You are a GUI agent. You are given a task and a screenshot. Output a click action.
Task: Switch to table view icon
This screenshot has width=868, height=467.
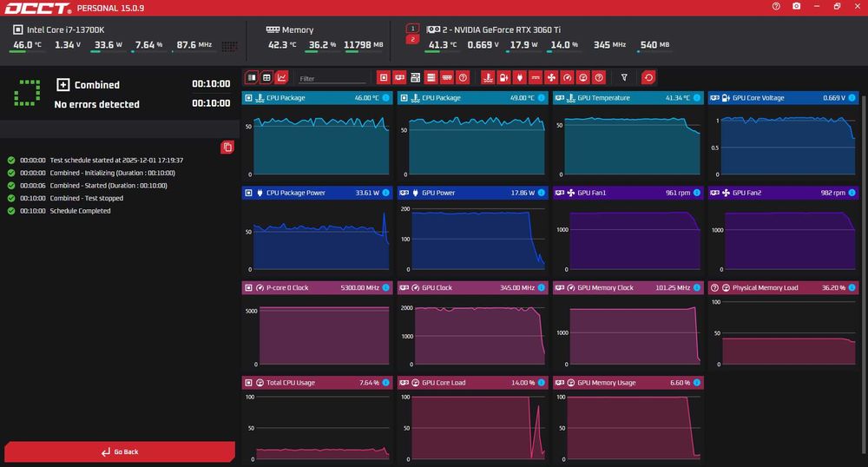point(266,78)
